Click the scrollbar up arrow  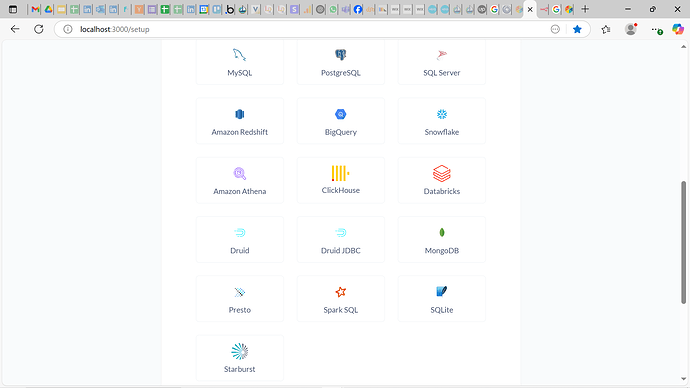pyautogui.click(x=683, y=46)
